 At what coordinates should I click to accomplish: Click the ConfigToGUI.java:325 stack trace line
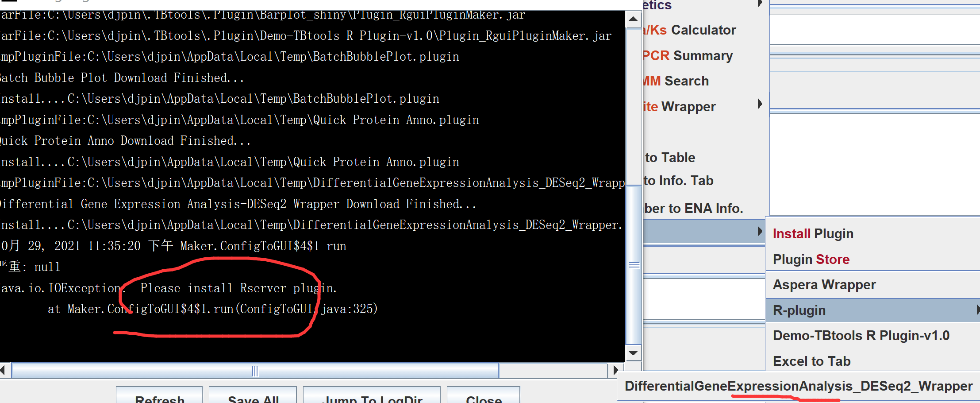pyautogui.click(x=213, y=309)
